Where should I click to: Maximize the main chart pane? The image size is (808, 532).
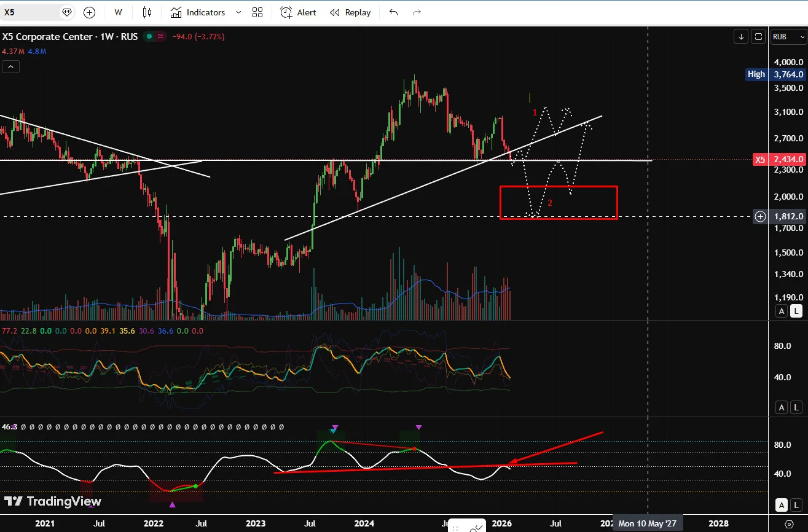click(758, 37)
